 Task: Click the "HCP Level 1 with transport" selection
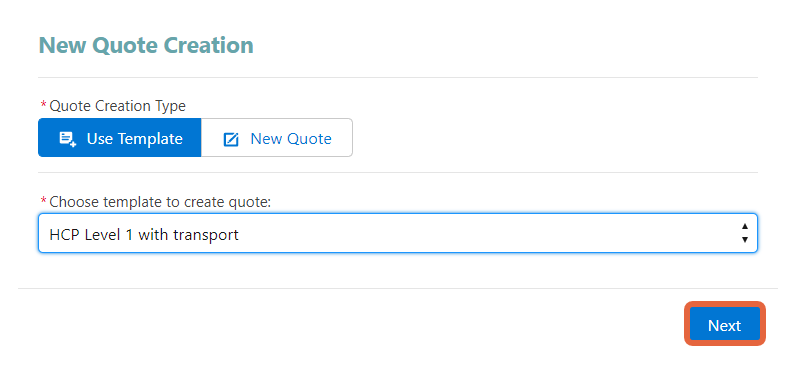tap(144, 235)
